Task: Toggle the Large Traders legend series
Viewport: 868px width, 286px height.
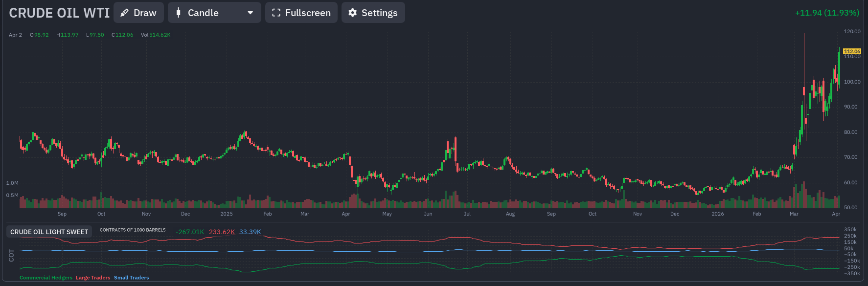Action: click(x=93, y=278)
